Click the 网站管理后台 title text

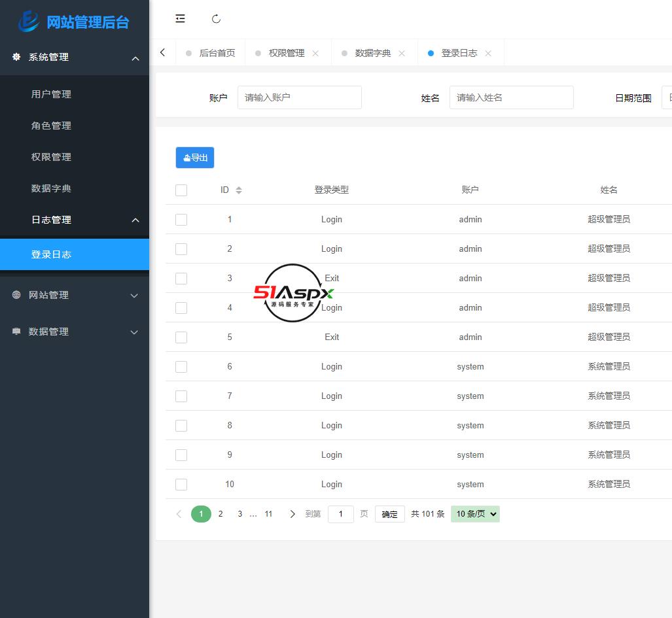click(88, 22)
